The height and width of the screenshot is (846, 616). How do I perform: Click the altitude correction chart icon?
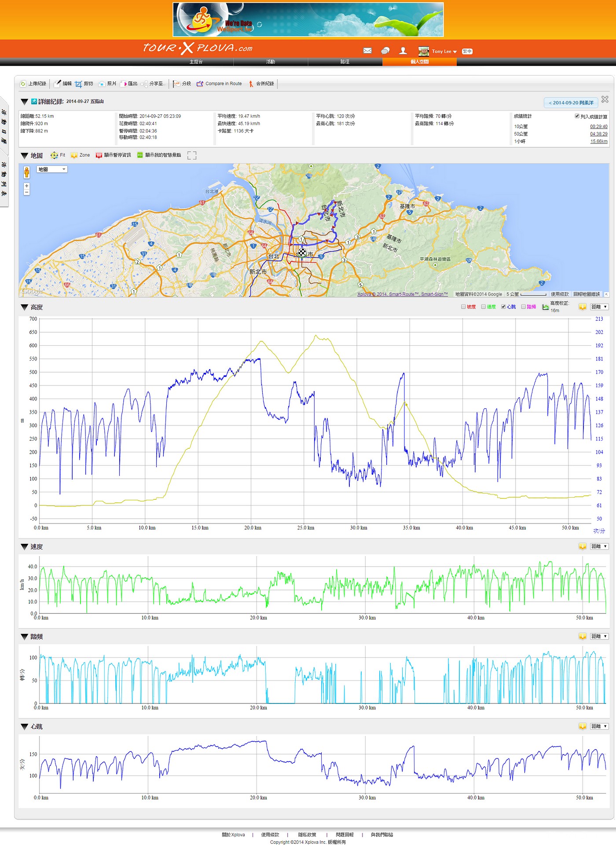546,307
